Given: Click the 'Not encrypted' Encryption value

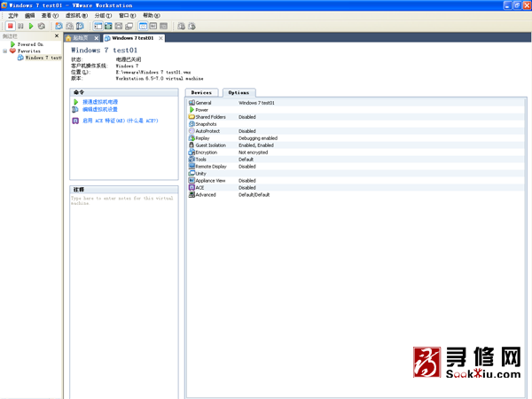Looking at the screenshot, I should tap(253, 153).
